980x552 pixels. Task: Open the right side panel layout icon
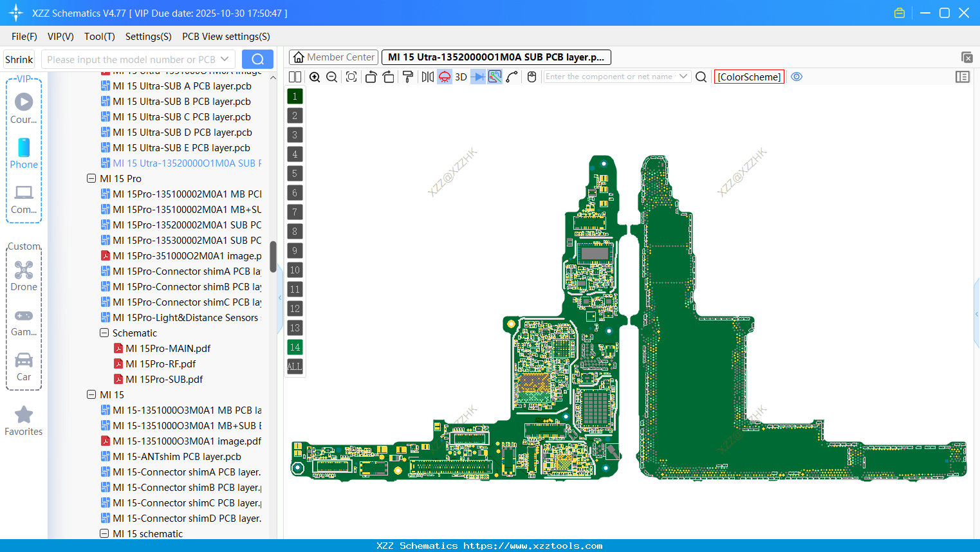pos(963,77)
